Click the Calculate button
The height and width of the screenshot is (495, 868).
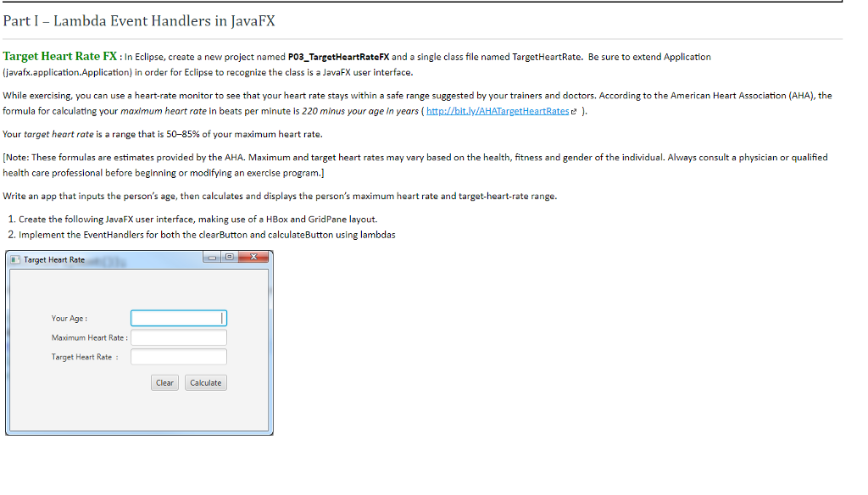pyautogui.click(x=206, y=382)
